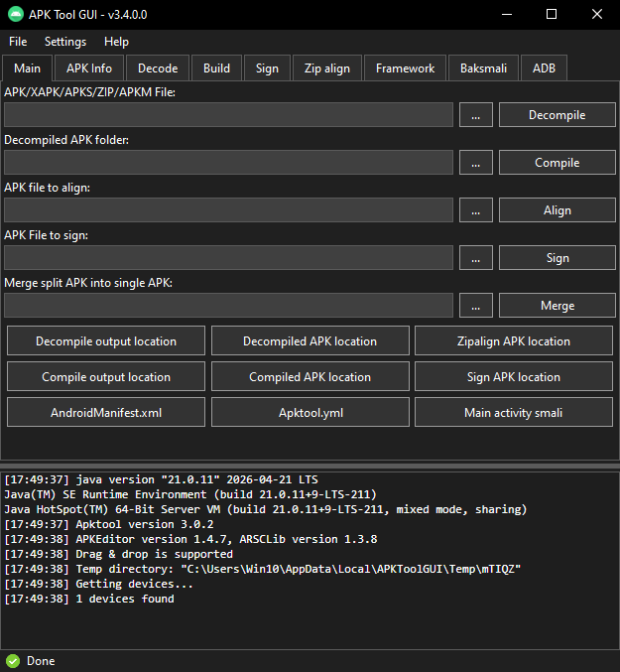620x672 pixels.
Task: Click the 'Apktool version 3.0.2' log line
Action: (109, 524)
